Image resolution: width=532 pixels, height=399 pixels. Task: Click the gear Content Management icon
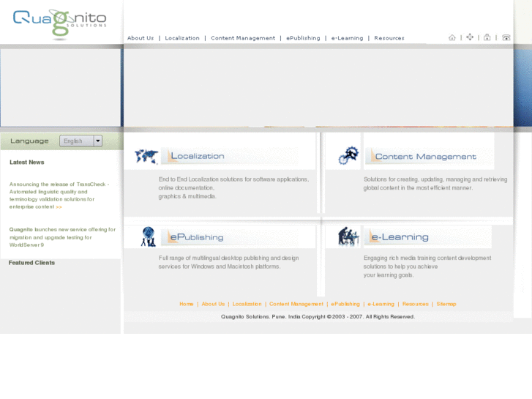pyautogui.click(x=349, y=155)
